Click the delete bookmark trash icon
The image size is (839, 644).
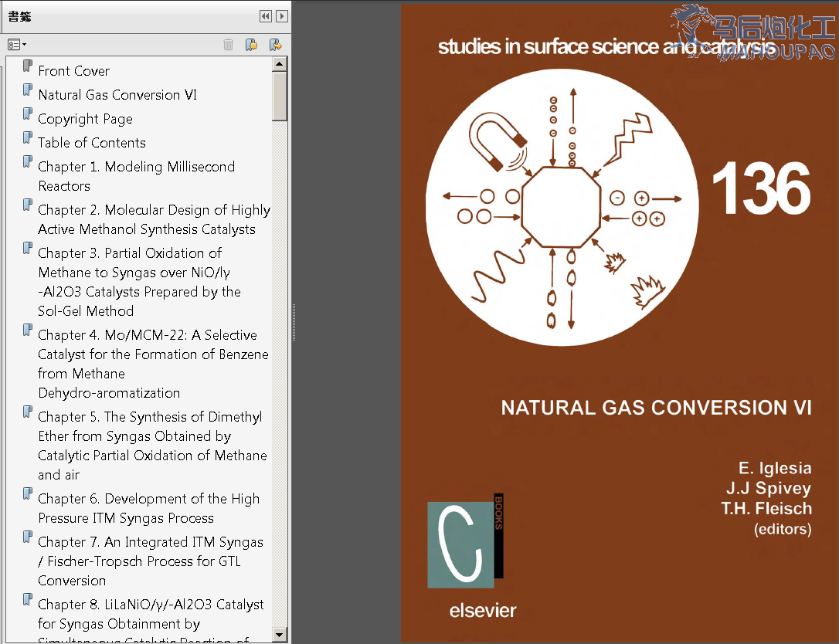[x=228, y=45]
